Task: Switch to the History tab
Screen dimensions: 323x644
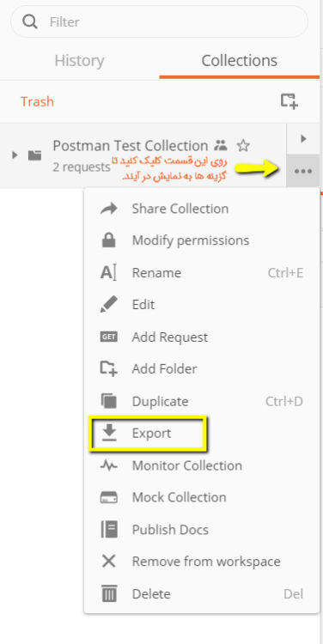Action: [79, 61]
